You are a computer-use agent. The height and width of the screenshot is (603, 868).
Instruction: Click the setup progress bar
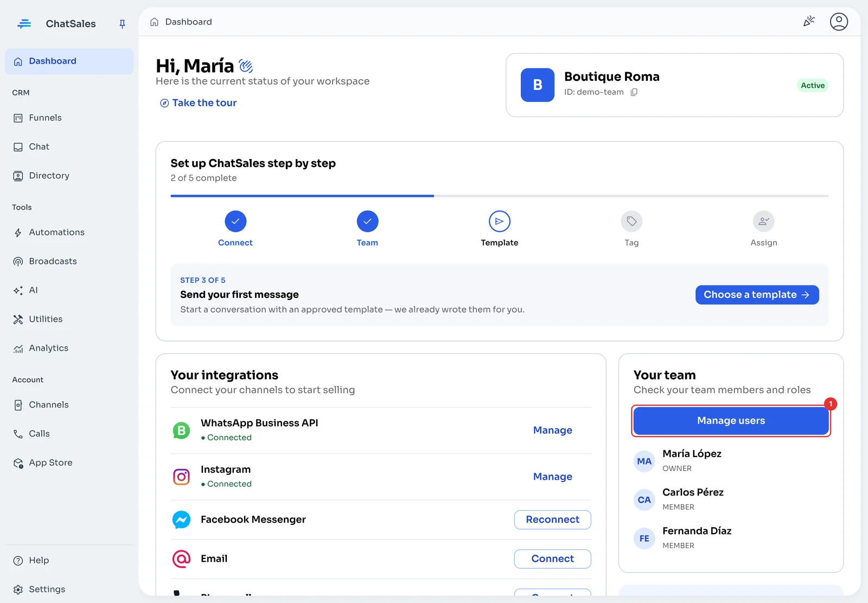pyautogui.click(x=499, y=196)
